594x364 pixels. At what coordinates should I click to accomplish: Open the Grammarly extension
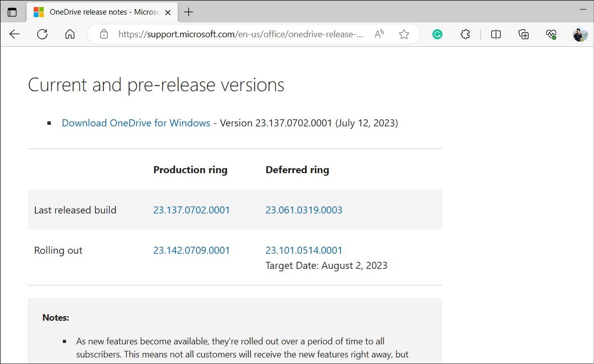point(437,34)
